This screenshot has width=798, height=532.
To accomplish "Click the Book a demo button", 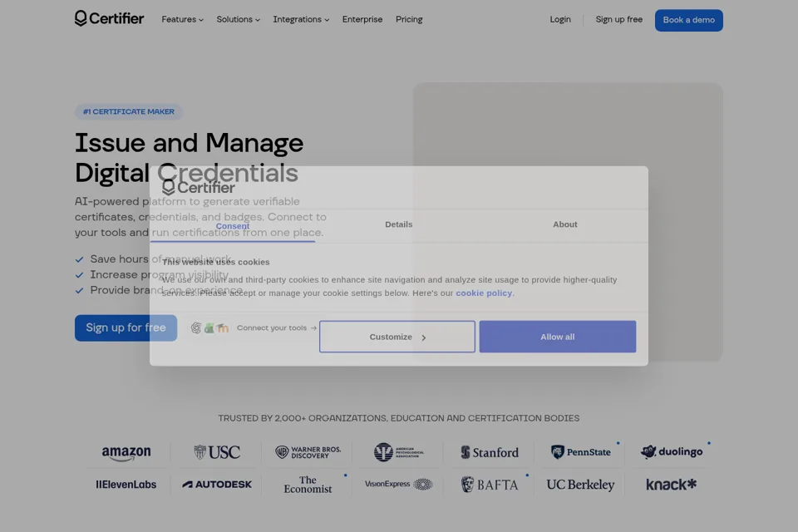I will point(688,20).
